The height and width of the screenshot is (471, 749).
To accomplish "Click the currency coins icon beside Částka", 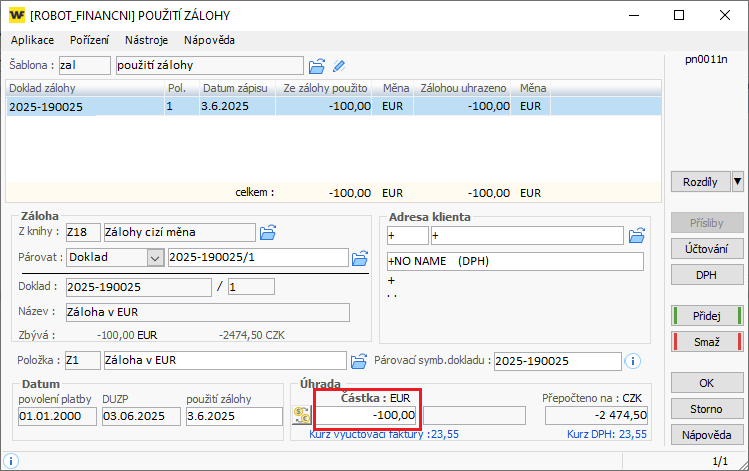I will [301, 415].
